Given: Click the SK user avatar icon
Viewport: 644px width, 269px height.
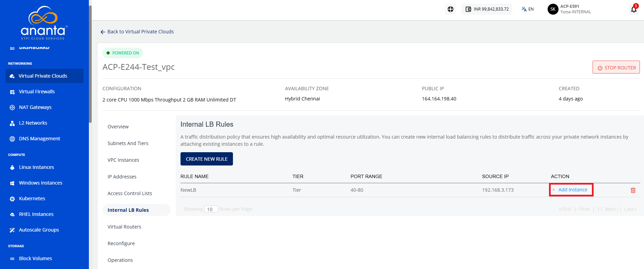Looking at the screenshot, I should coord(553,9).
